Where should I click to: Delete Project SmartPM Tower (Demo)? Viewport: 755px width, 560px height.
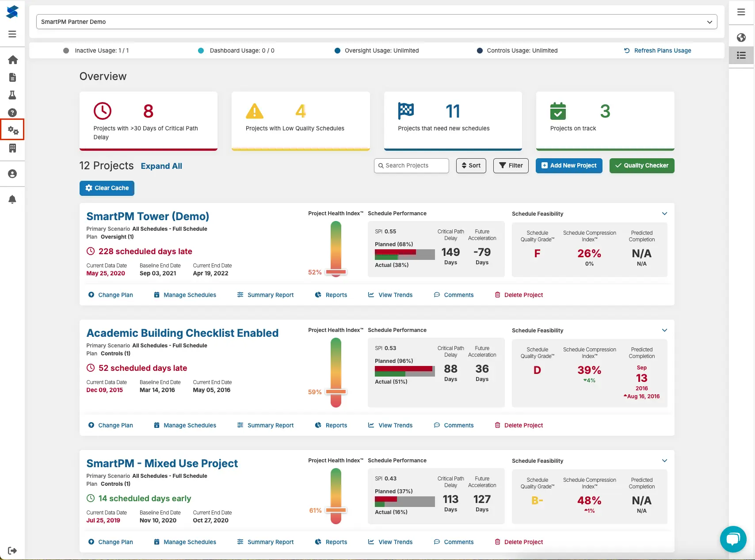click(519, 295)
